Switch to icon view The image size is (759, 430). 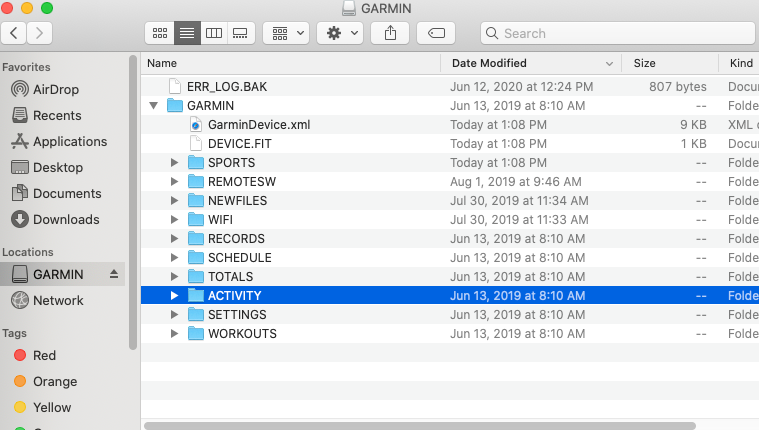pyautogui.click(x=160, y=33)
